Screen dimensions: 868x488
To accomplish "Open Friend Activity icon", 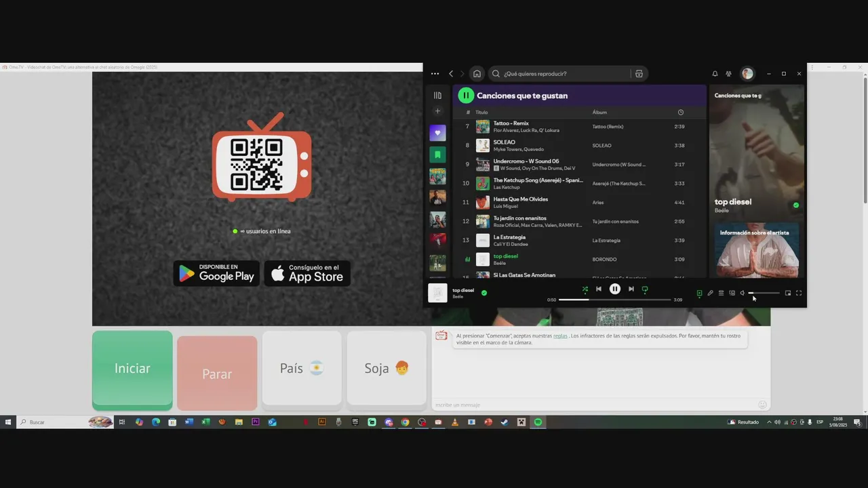I will click(x=728, y=74).
